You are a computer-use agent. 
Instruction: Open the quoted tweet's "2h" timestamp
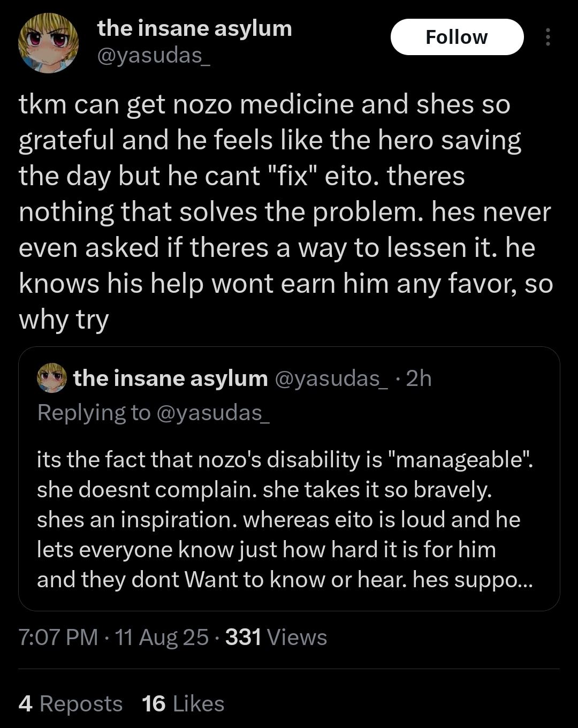(x=419, y=378)
